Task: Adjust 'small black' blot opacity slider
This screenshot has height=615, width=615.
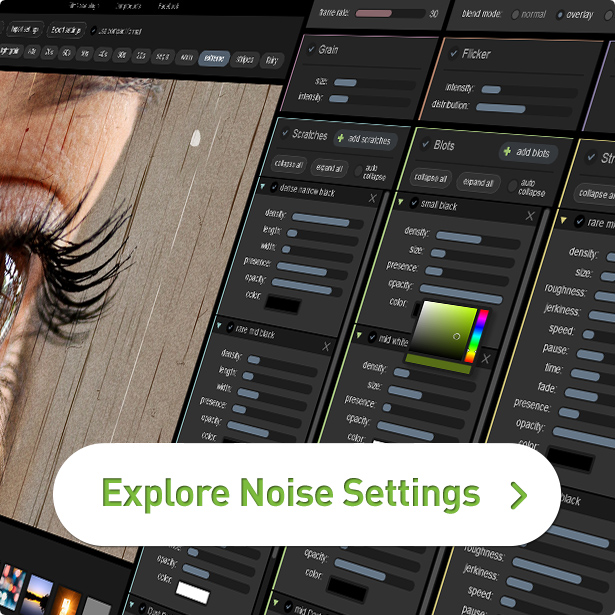Action: (461, 294)
